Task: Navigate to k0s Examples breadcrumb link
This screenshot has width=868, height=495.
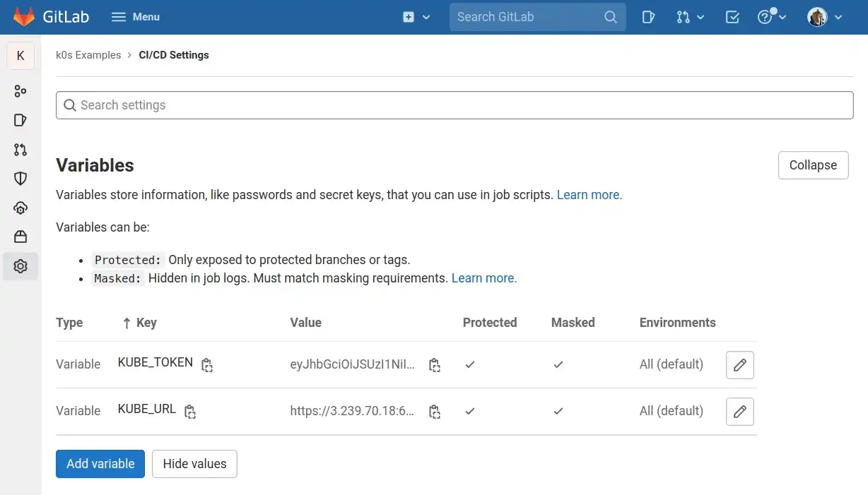Action: pos(88,54)
